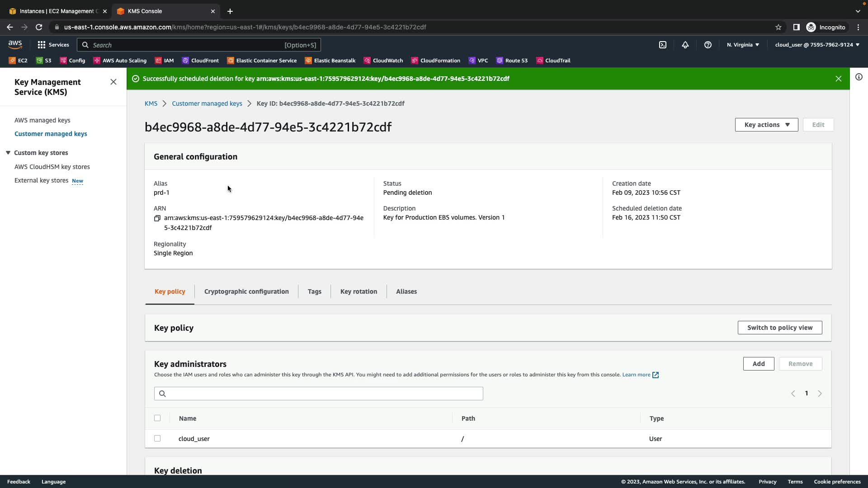868x488 pixels.
Task: Open the N. Virginia region dropdown
Action: [743, 45]
